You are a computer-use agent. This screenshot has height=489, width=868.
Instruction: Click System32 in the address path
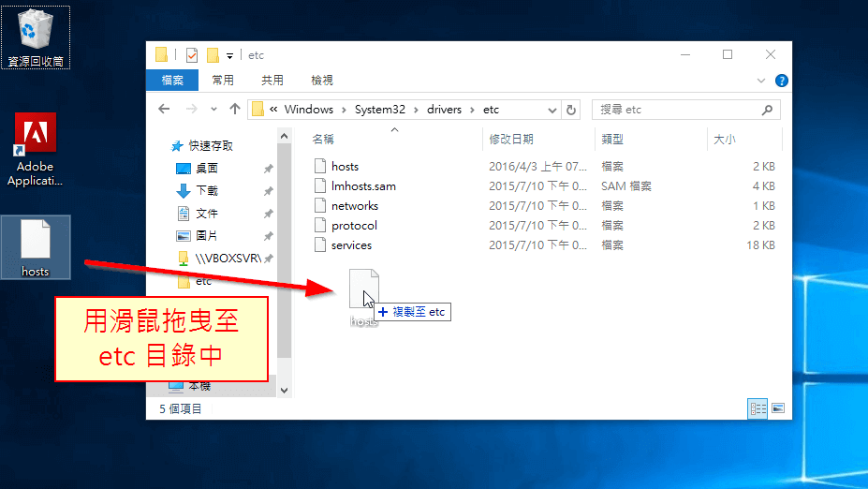click(x=380, y=110)
